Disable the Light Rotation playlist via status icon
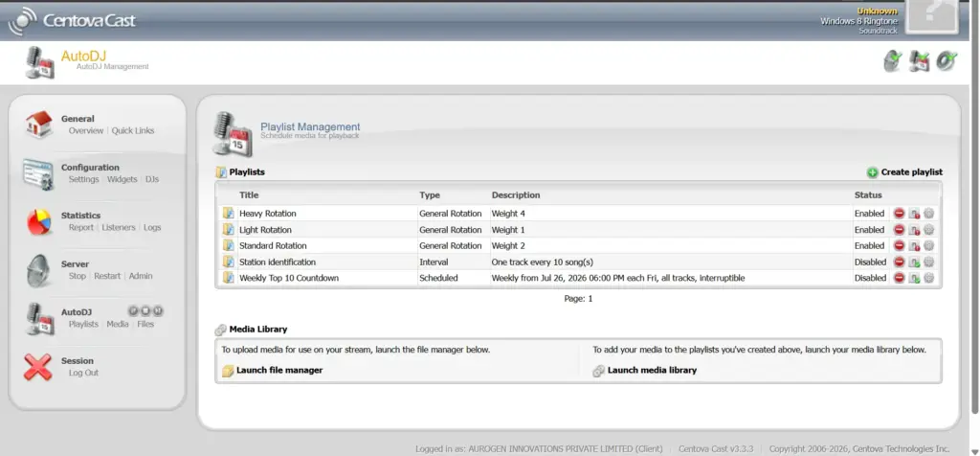 (914, 230)
